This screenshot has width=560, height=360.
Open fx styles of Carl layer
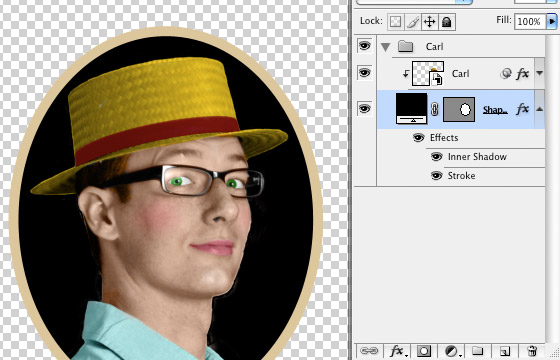point(522,74)
